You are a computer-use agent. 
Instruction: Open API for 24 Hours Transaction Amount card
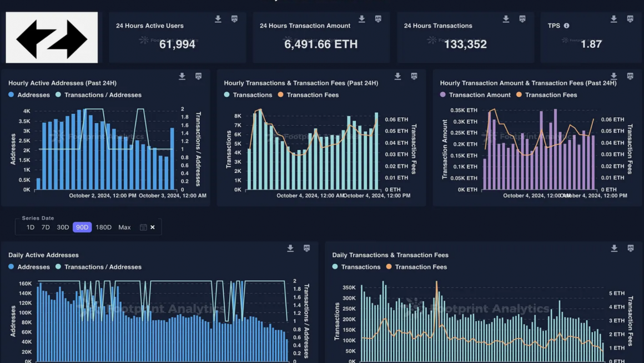[x=378, y=19]
